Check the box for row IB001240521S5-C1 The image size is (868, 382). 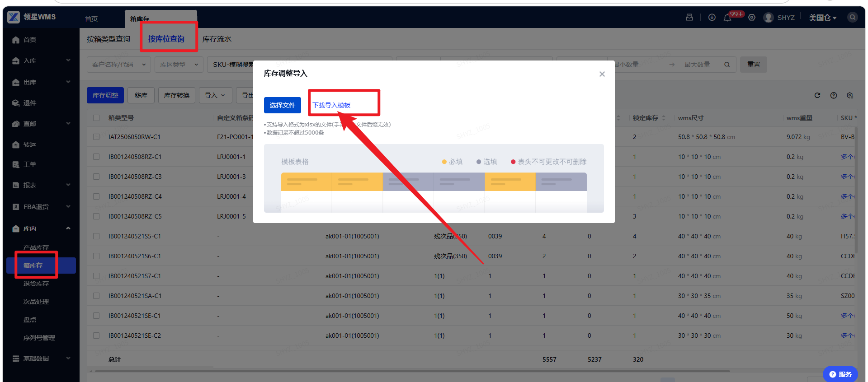96,236
